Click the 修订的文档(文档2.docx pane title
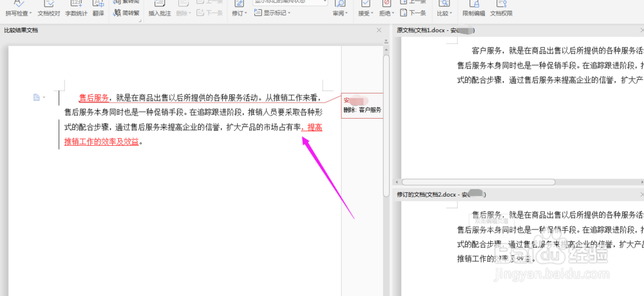 441,194
